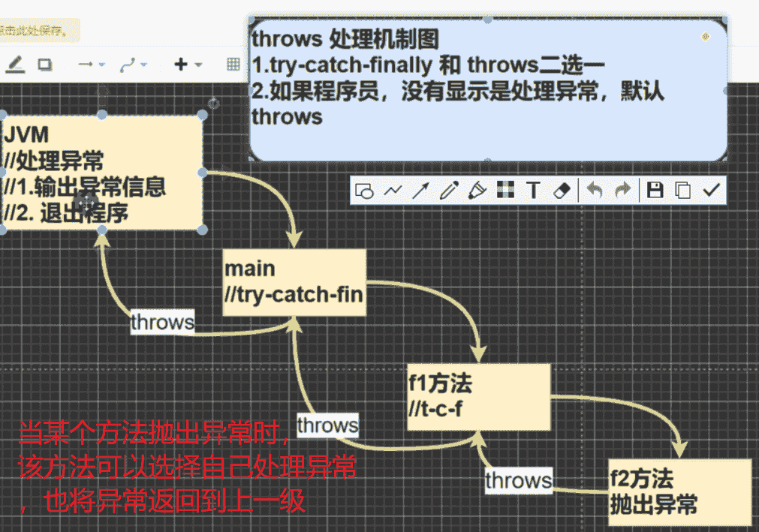
Task: Select the eraser tool
Action: 562,191
